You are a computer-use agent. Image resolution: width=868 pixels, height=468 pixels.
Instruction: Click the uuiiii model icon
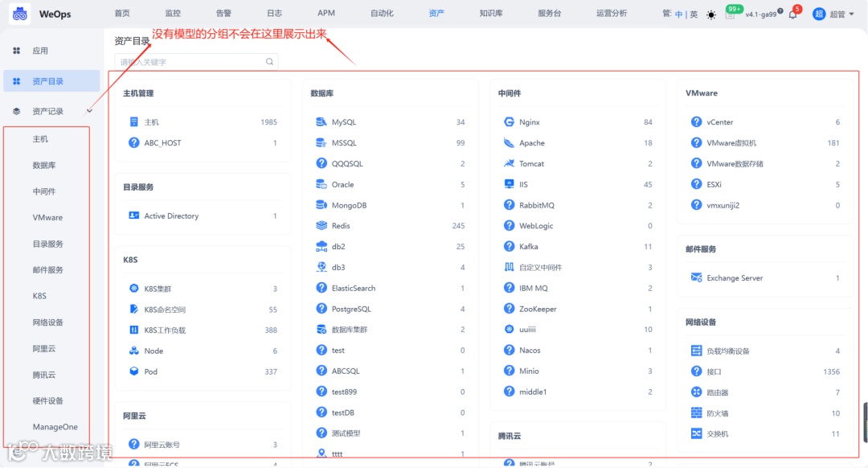pyautogui.click(x=509, y=329)
